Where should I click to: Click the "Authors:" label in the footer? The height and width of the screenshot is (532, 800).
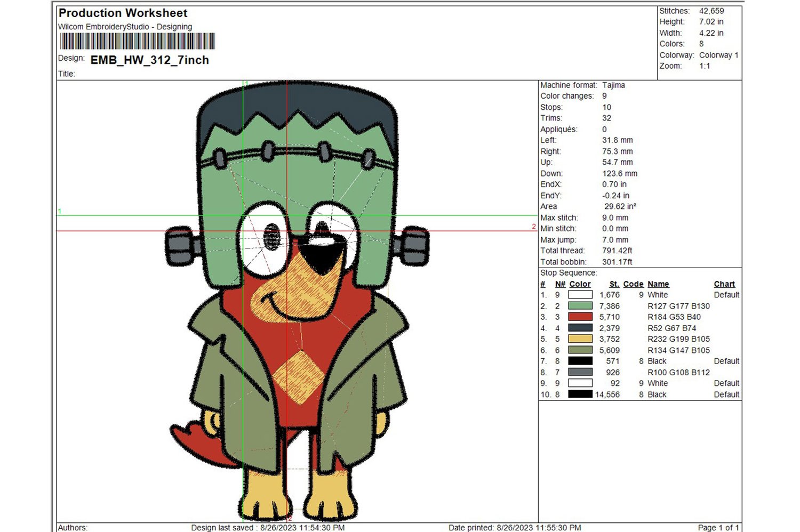point(73,528)
